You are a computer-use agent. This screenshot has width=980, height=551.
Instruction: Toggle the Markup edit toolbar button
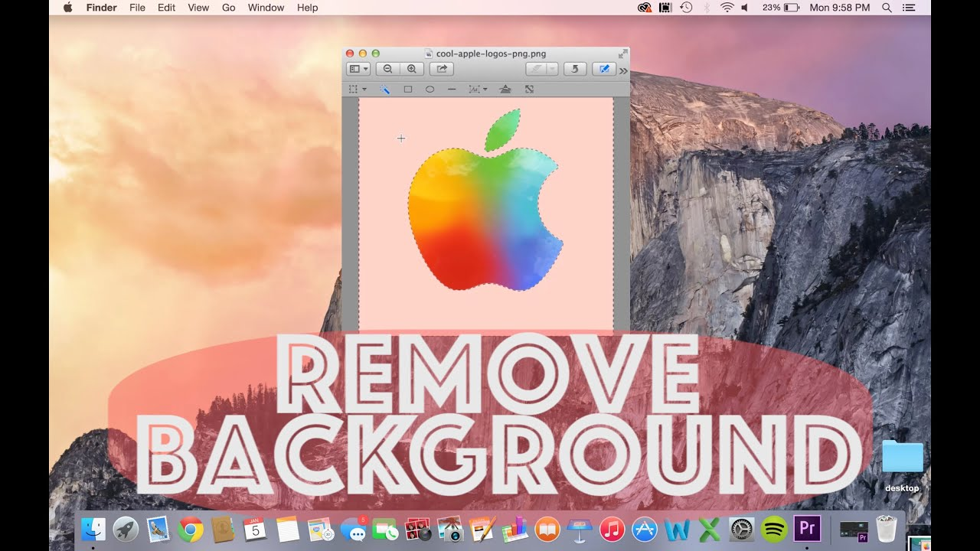coord(604,69)
